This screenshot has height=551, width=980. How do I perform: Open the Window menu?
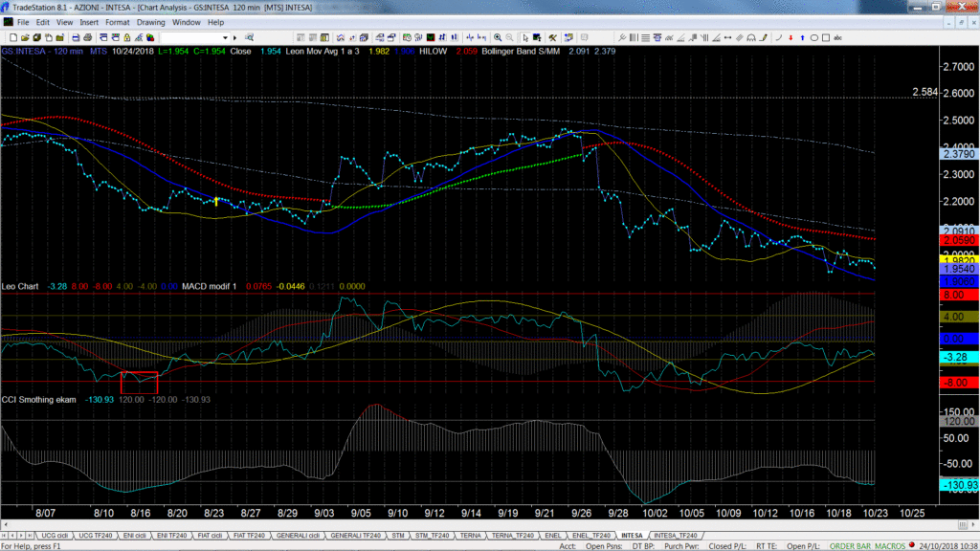[187, 22]
